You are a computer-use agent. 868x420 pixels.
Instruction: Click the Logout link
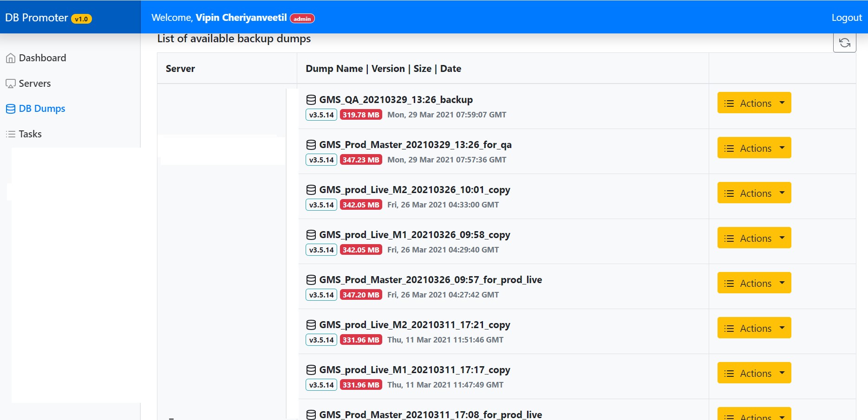(x=846, y=18)
